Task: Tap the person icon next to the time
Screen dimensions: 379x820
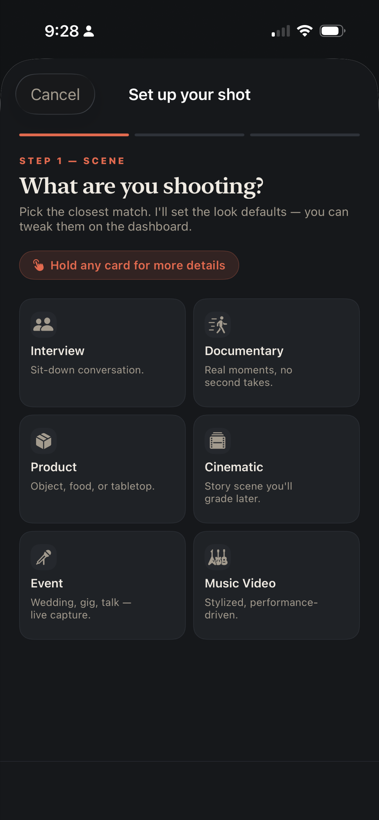Action: pyautogui.click(x=89, y=31)
